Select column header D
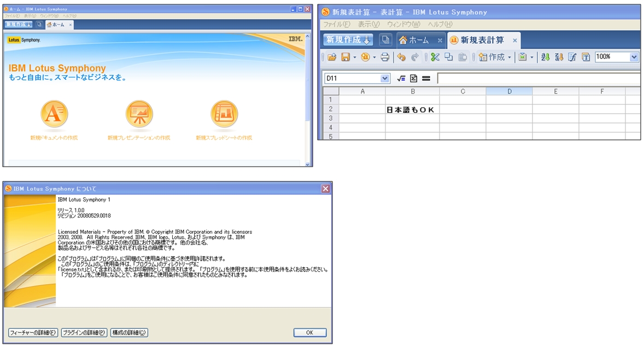This screenshot has height=347, width=644. (510, 91)
